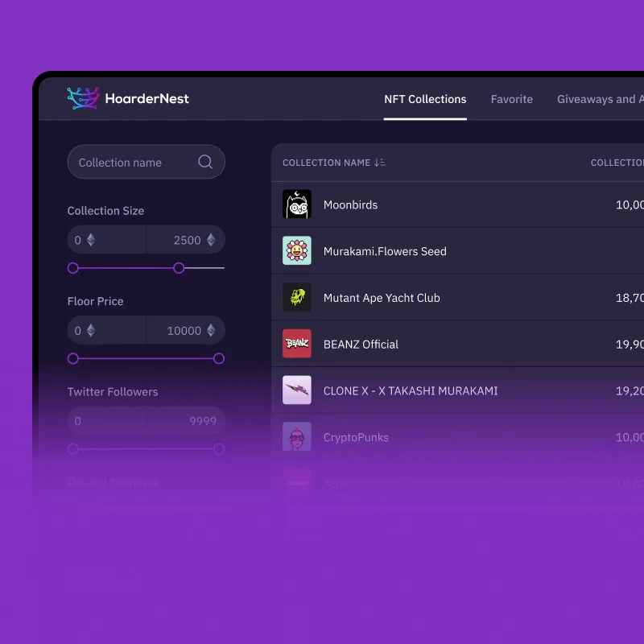Click the Floor Price maximum input 10000
644x644 pixels.
pyautogui.click(x=186, y=330)
